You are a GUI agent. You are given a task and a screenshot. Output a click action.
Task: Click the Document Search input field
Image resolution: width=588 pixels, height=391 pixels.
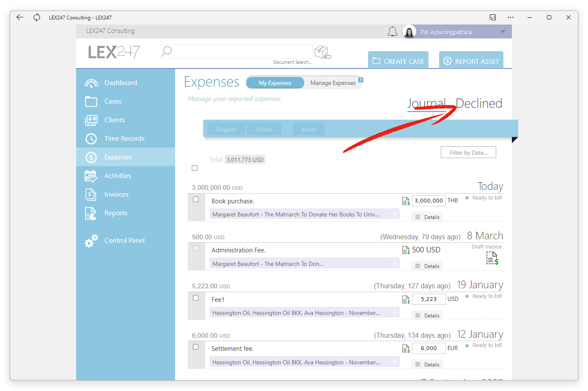click(x=235, y=52)
